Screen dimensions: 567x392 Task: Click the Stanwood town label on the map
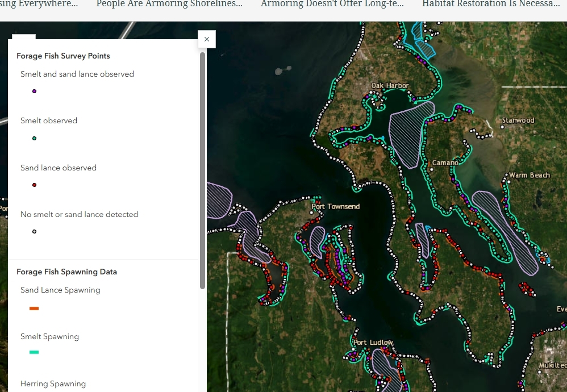tap(518, 120)
